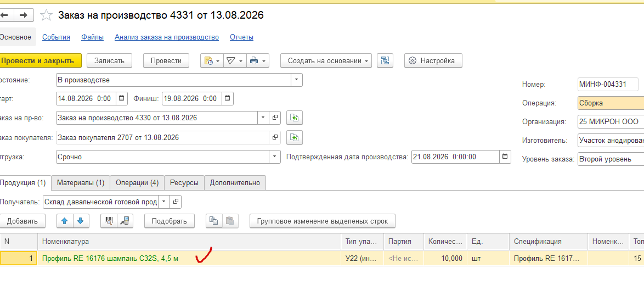Click Групповое изменение выделеных строк
Image resolution: width=644 pixels, height=301 pixels.
coord(323,221)
